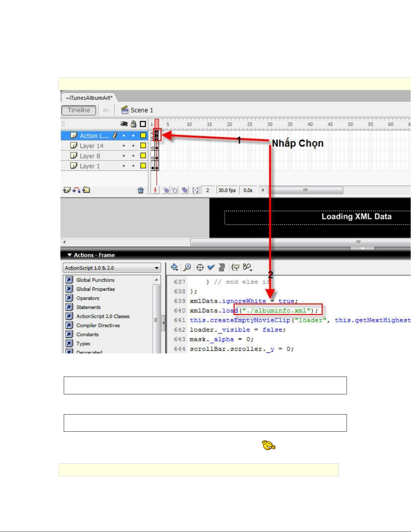Enable onion skin in the timeline
Screen dimensions: 411x532
[x=166, y=190]
